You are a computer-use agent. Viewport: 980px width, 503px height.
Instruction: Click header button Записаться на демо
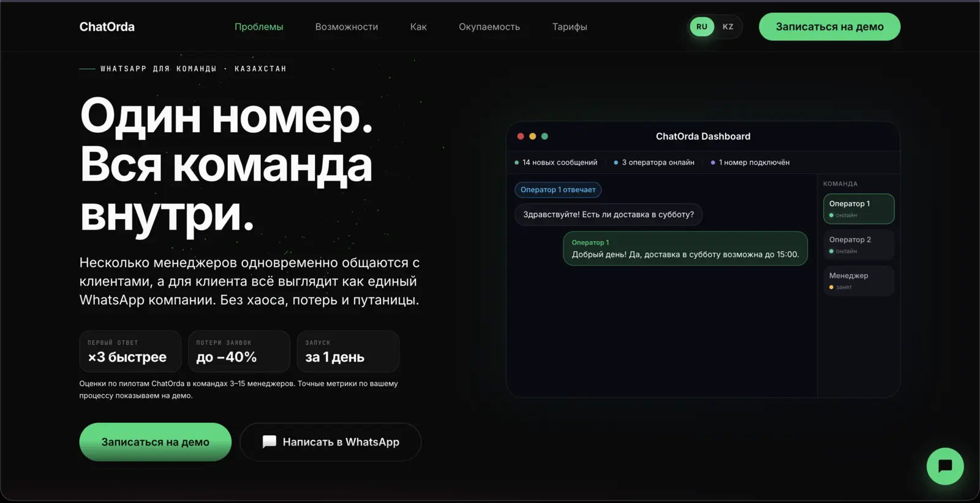click(829, 27)
